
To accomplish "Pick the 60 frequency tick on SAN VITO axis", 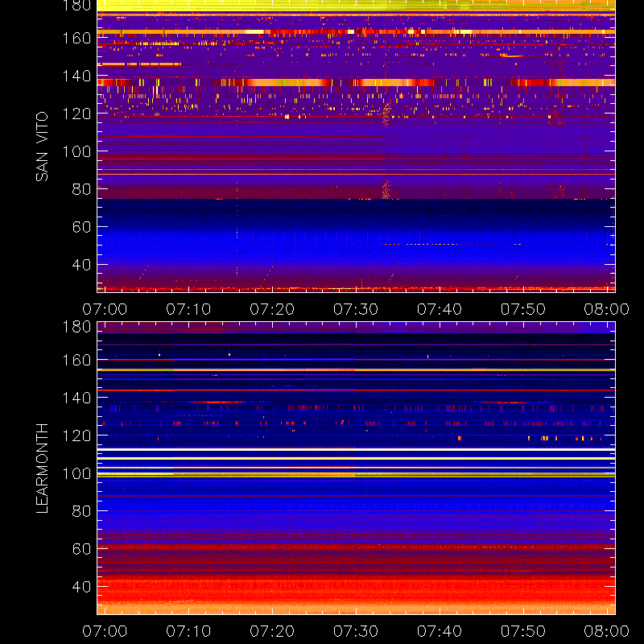I will 81,227.
